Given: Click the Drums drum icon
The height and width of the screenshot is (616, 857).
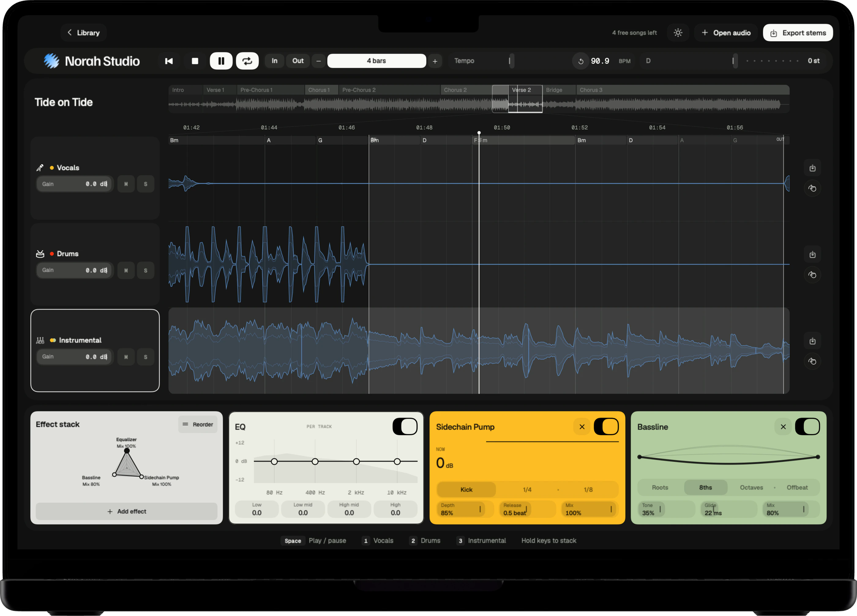Looking at the screenshot, I should (x=40, y=254).
